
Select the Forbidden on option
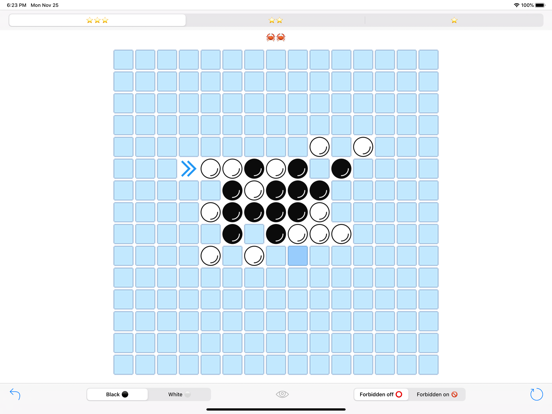[437, 394]
